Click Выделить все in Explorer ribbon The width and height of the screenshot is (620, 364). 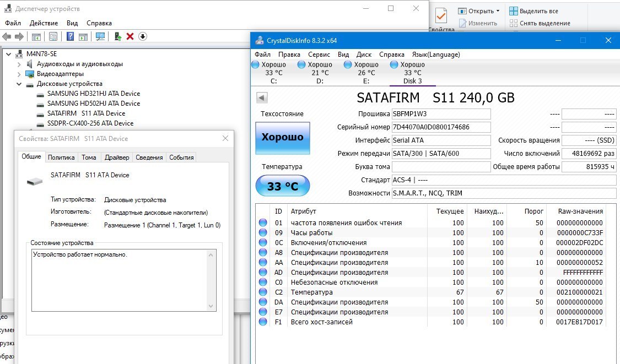(x=538, y=11)
